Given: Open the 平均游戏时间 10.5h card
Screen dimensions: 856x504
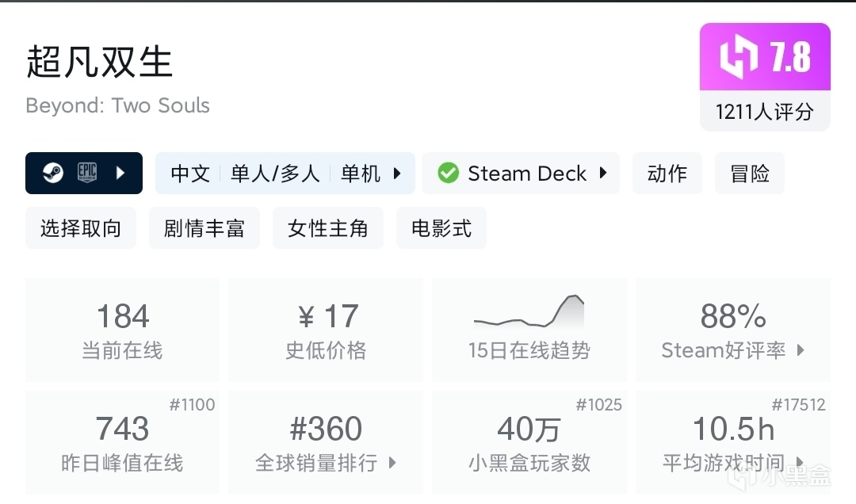Looking at the screenshot, I should [733, 442].
